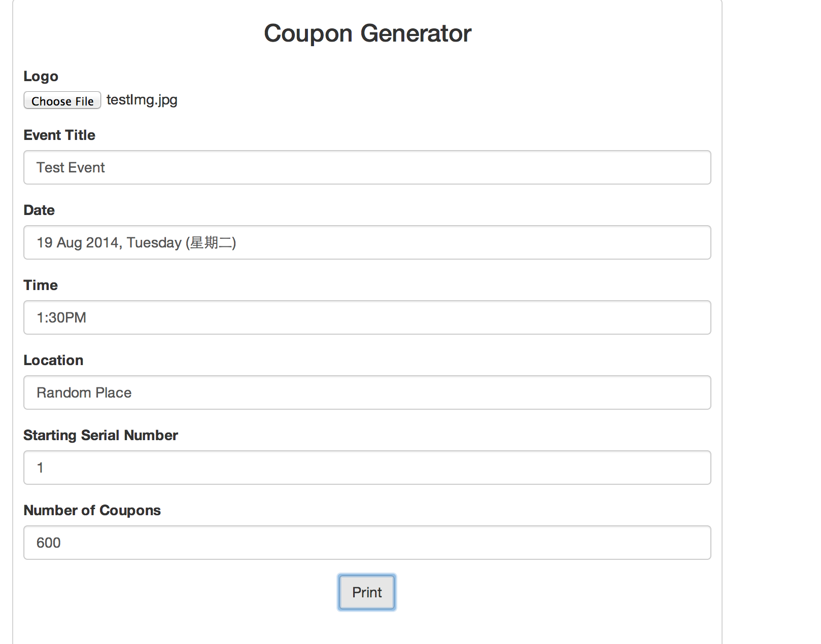
Task: Click the Test Event text in the title field
Action: click(71, 167)
